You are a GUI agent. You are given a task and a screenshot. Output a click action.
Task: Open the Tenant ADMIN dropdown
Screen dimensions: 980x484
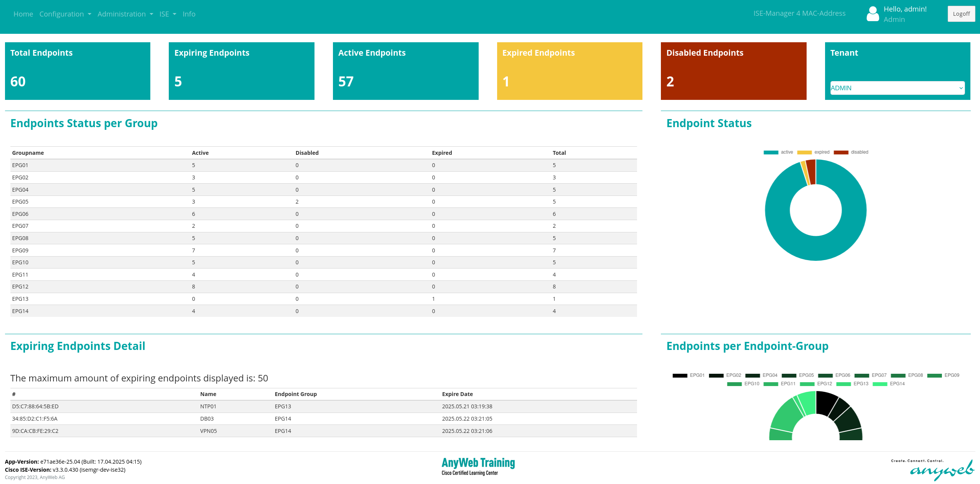pos(897,88)
